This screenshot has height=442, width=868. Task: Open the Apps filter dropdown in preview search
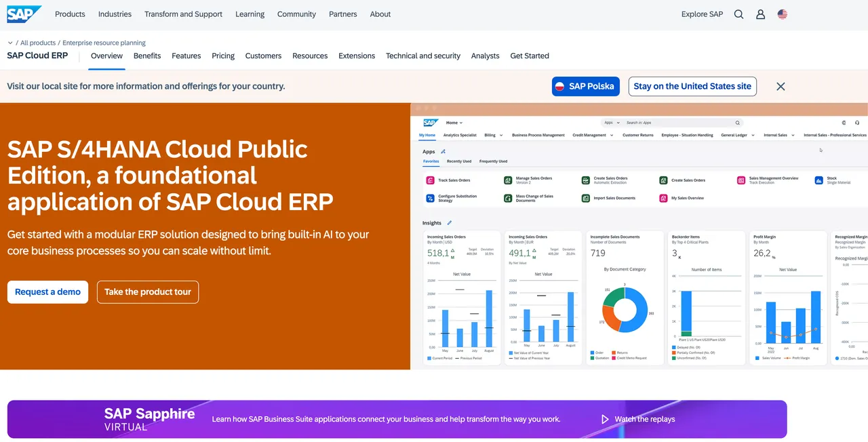(x=611, y=123)
